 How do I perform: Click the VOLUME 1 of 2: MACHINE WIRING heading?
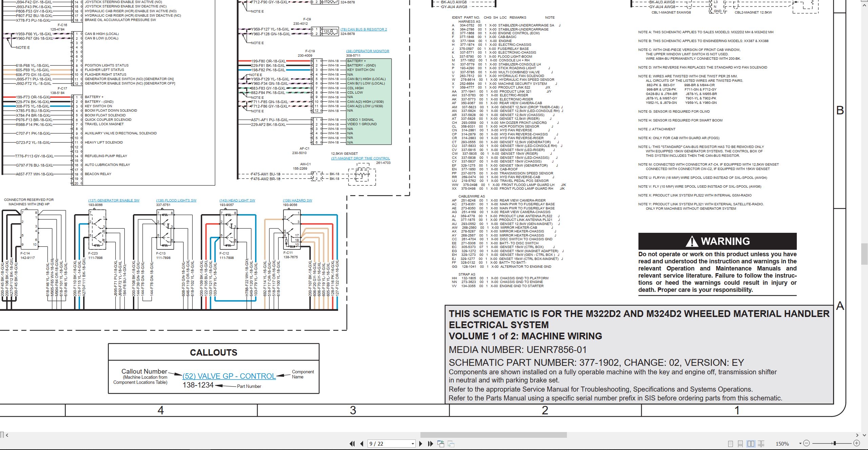tap(525, 336)
